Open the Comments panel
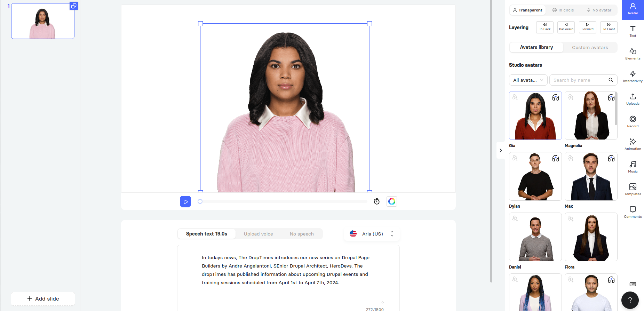This screenshot has width=644, height=311. click(633, 212)
